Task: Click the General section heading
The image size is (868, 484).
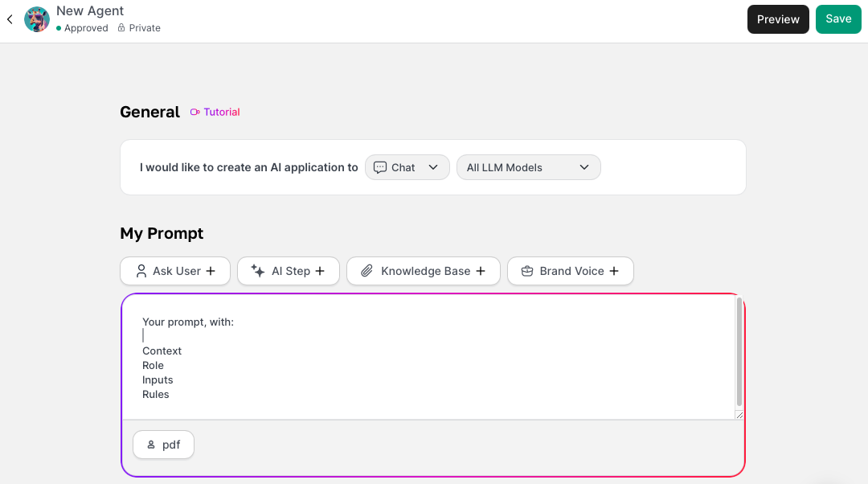Action: click(x=149, y=112)
